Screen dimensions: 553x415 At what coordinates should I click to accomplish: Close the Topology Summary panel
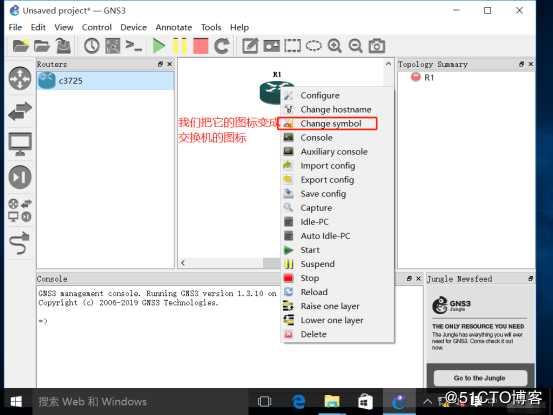click(x=530, y=64)
